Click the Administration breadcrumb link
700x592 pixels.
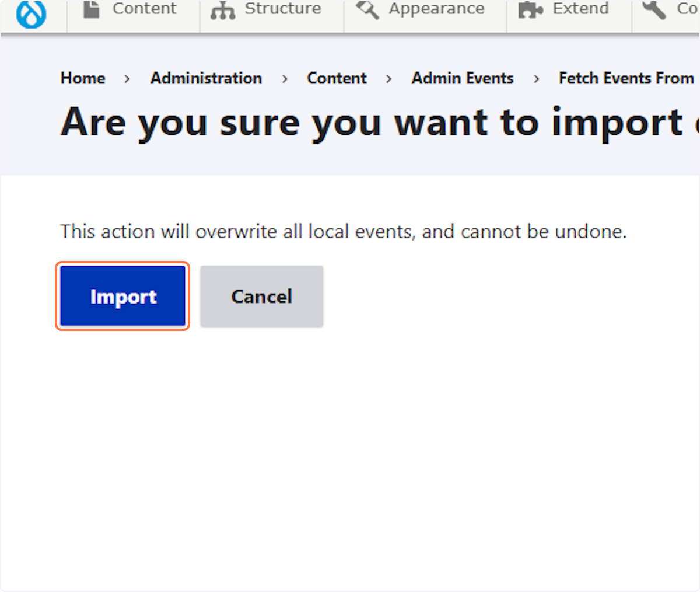tap(206, 78)
